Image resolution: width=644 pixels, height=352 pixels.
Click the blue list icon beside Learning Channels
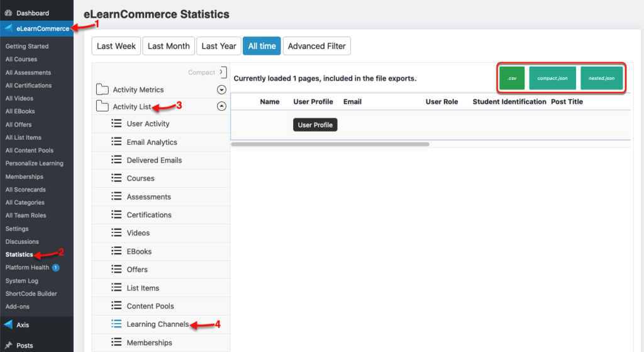[x=116, y=324]
